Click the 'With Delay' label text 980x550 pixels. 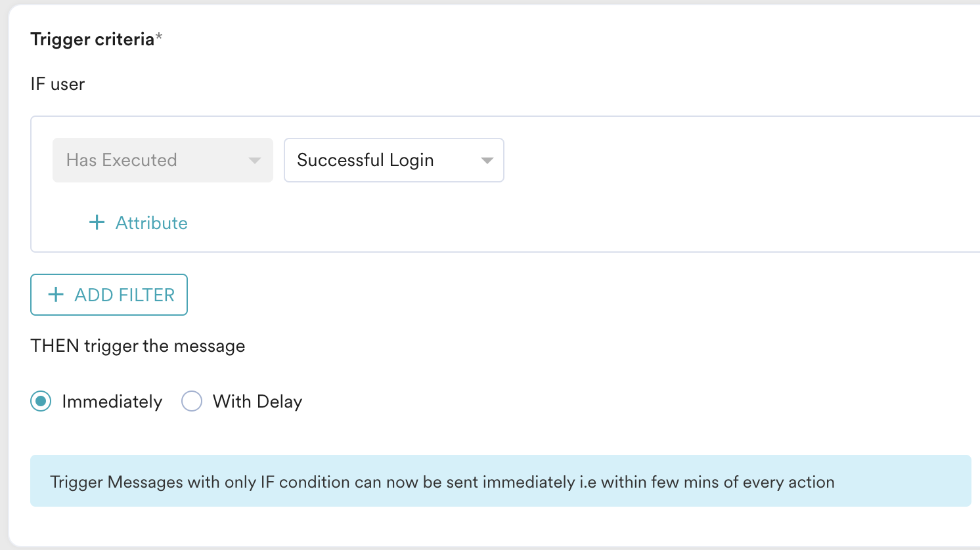[257, 402]
